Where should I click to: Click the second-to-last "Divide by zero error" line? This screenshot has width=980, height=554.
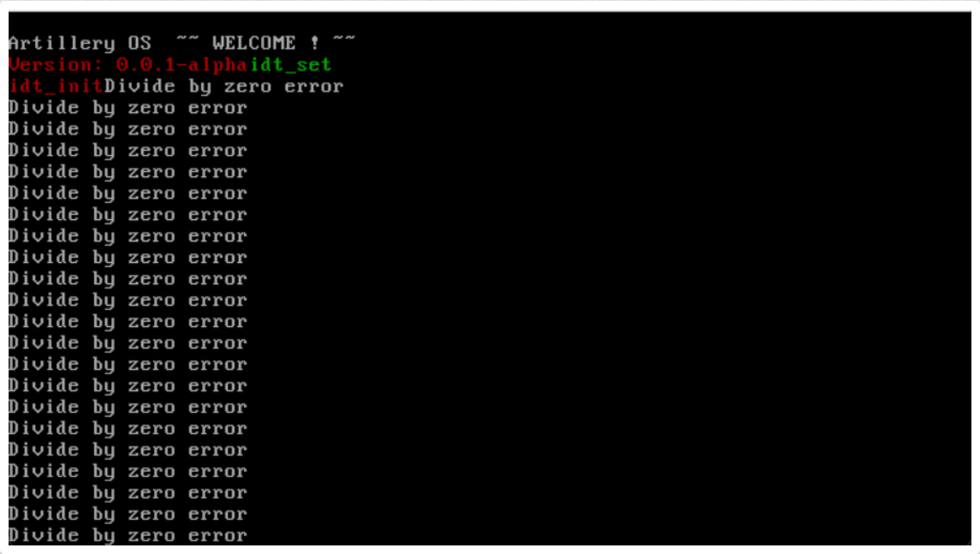click(128, 515)
